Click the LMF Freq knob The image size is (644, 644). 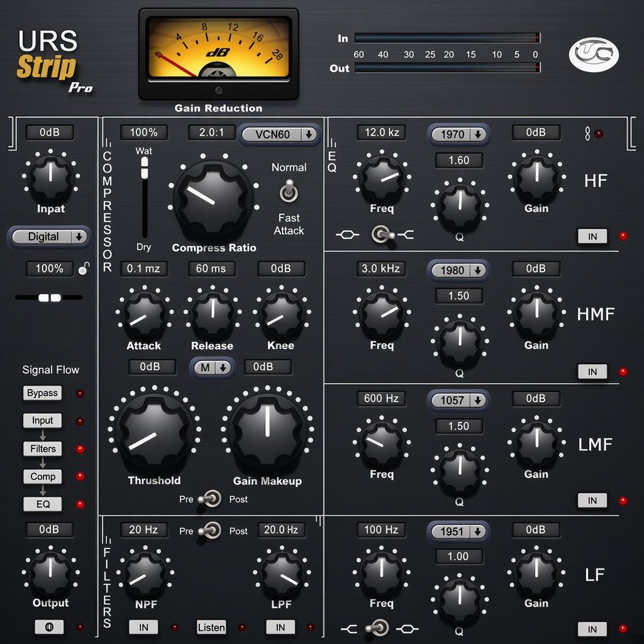[x=382, y=444]
